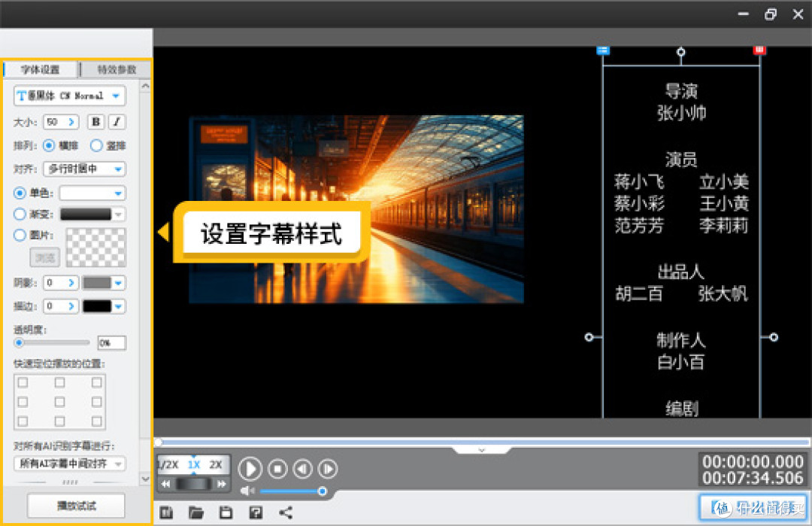
Task: Click the speed jog wheel control
Action: 194,484
